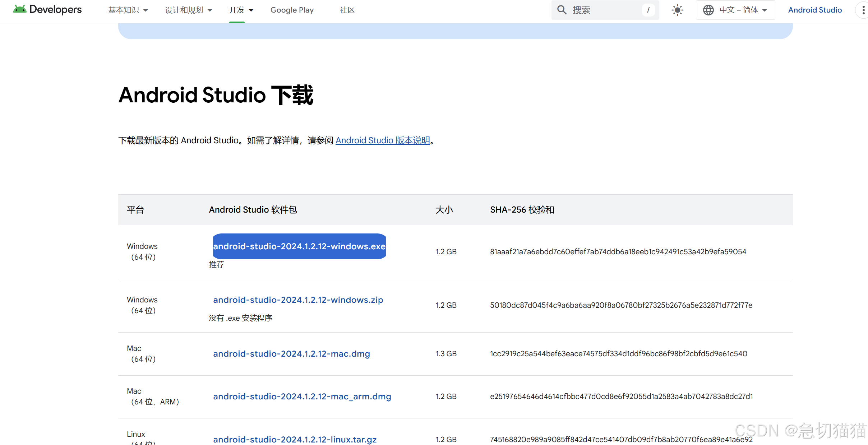Image resolution: width=868 pixels, height=445 pixels.
Task: Open the Google Play nav tab
Action: 292,10
